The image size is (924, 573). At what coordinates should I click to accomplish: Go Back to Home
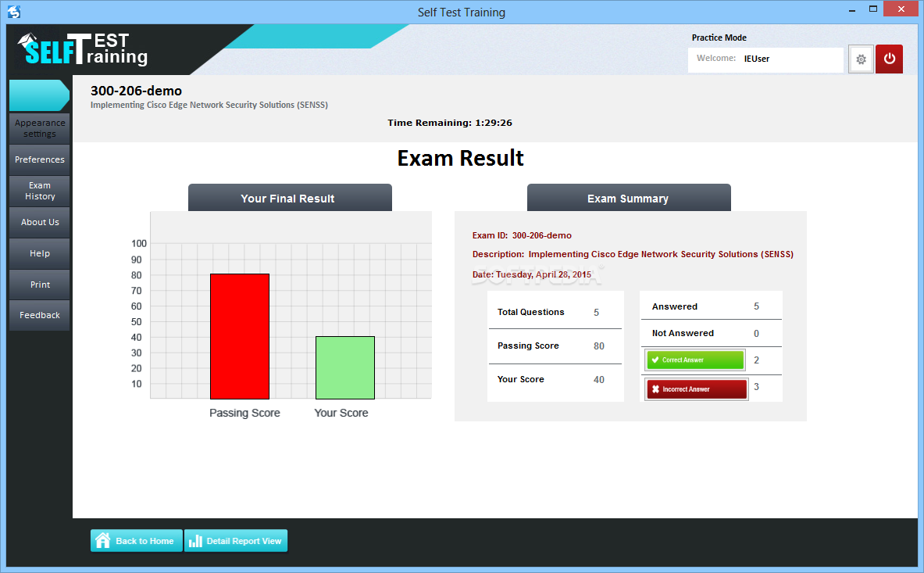(136, 541)
